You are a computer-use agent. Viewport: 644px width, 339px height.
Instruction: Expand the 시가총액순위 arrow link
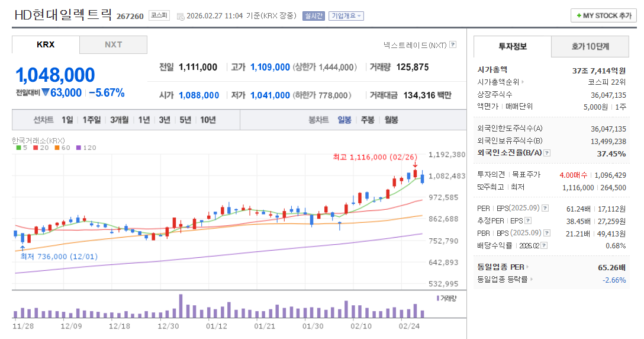pos(523,82)
